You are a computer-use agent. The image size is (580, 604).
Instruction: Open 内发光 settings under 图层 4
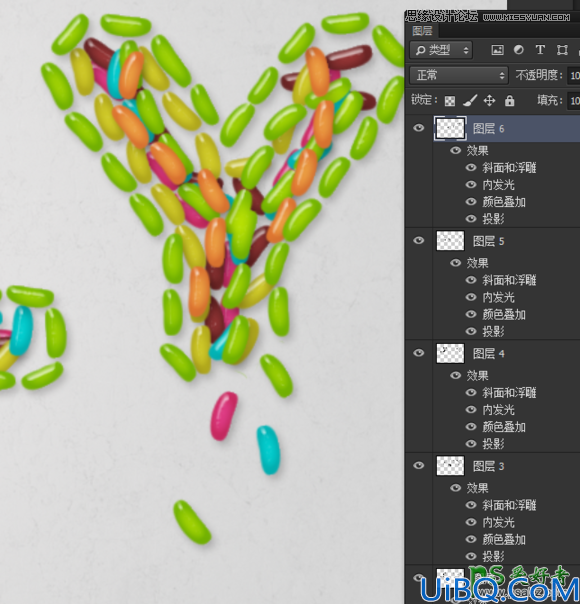498,410
